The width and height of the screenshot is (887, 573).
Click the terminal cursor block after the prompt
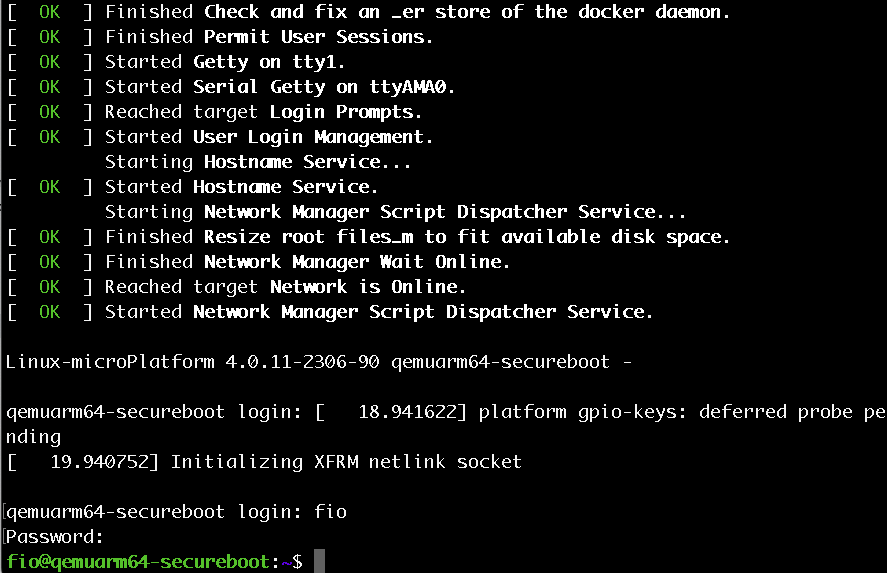point(320,561)
